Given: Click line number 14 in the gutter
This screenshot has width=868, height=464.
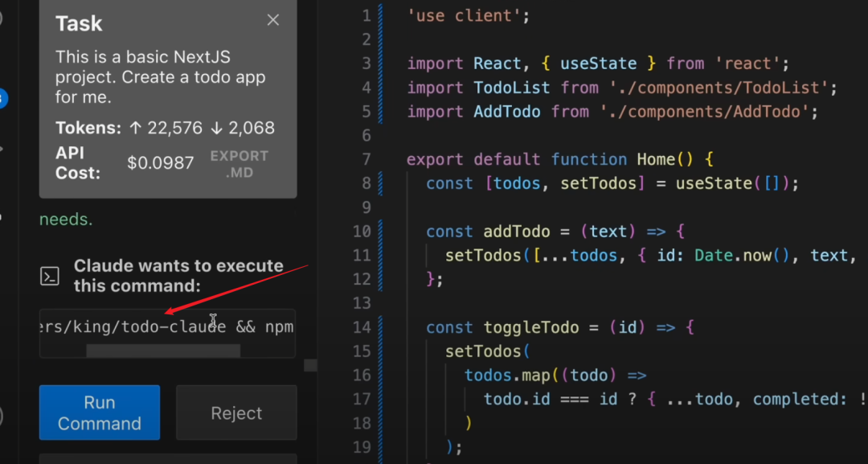Looking at the screenshot, I should click(x=362, y=327).
